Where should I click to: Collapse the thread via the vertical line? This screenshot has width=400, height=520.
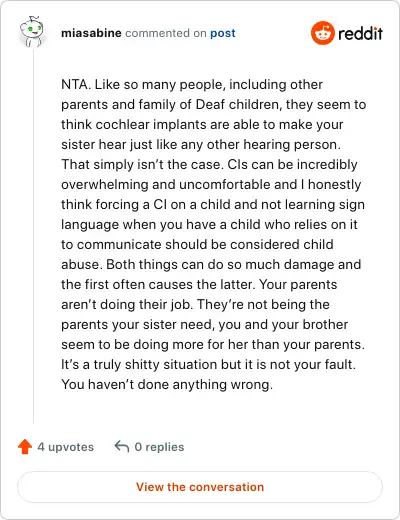point(33,237)
